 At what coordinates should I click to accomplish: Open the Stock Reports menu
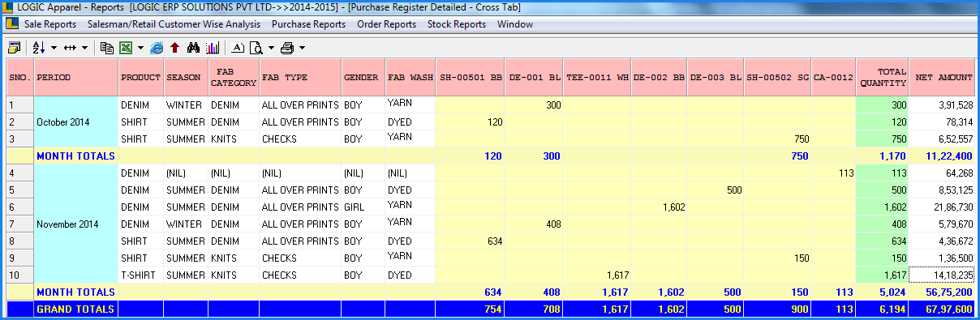click(457, 24)
